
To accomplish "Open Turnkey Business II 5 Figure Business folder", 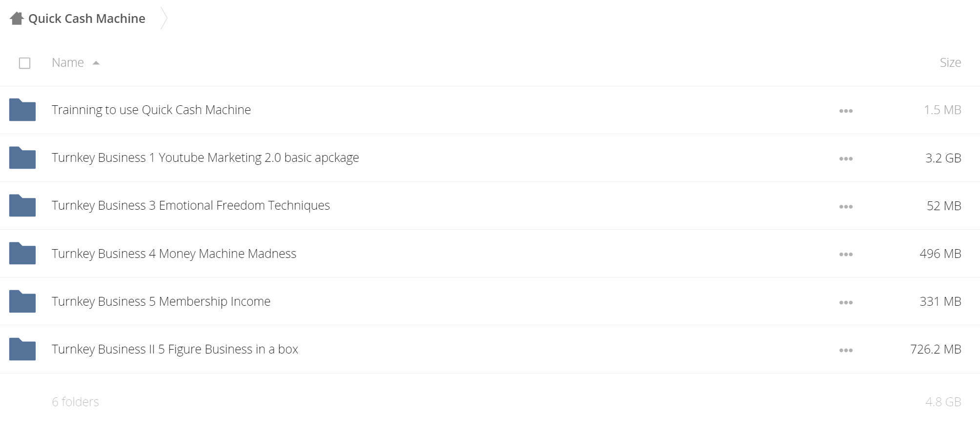I will 175,349.
